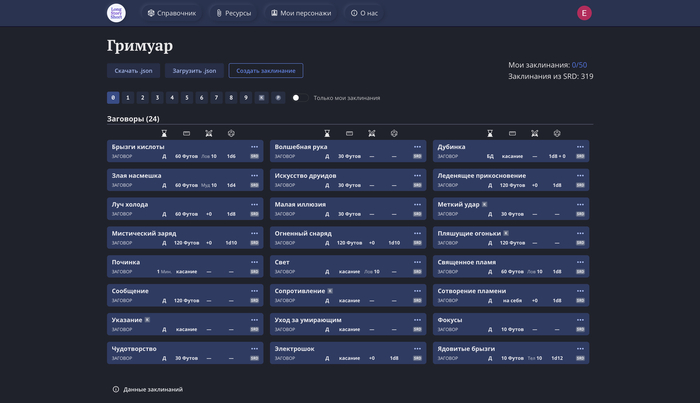Toggle spell level 4 filter

click(x=172, y=98)
